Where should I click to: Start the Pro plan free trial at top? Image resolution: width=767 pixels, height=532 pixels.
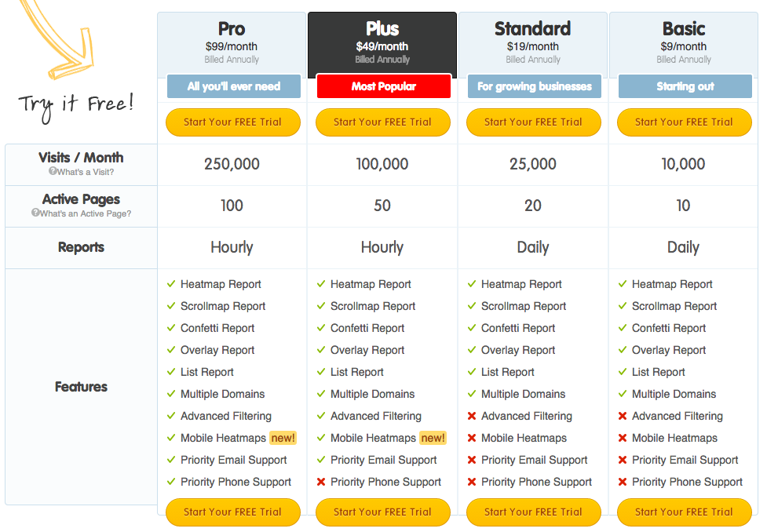(232, 122)
